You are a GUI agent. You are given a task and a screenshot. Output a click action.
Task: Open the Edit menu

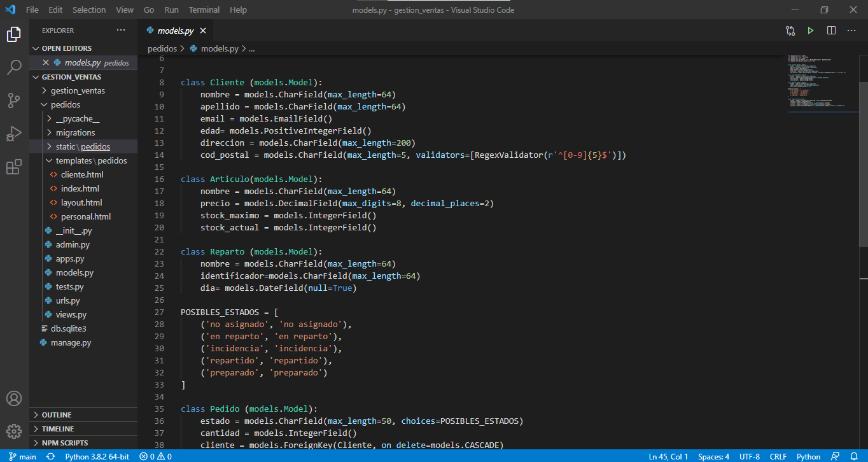pos(55,10)
